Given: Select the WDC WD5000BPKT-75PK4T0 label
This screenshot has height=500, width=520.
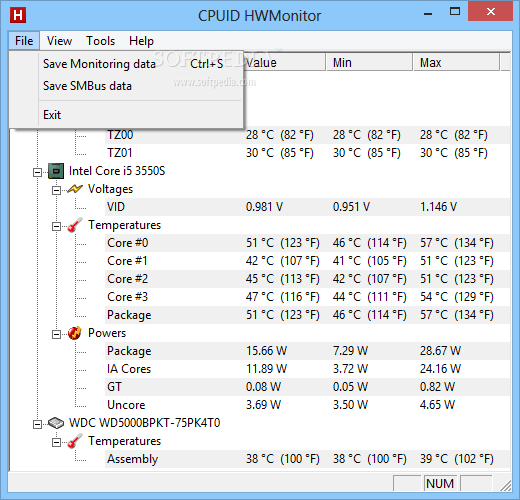Looking at the screenshot, I should [144, 423].
